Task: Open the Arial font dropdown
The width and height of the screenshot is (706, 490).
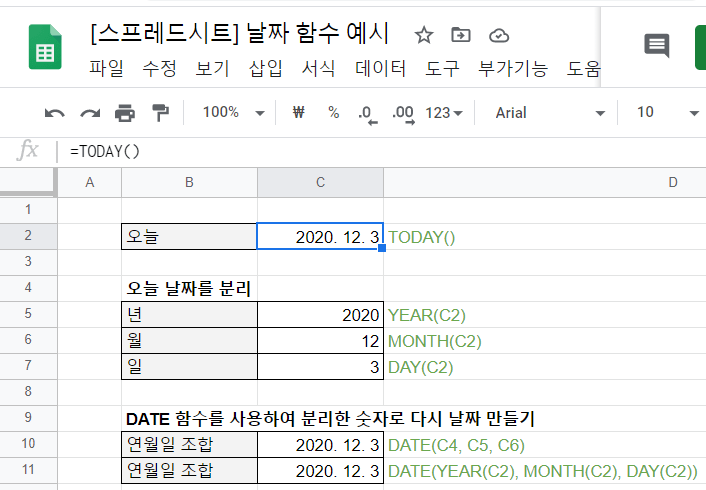Action: 550,113
